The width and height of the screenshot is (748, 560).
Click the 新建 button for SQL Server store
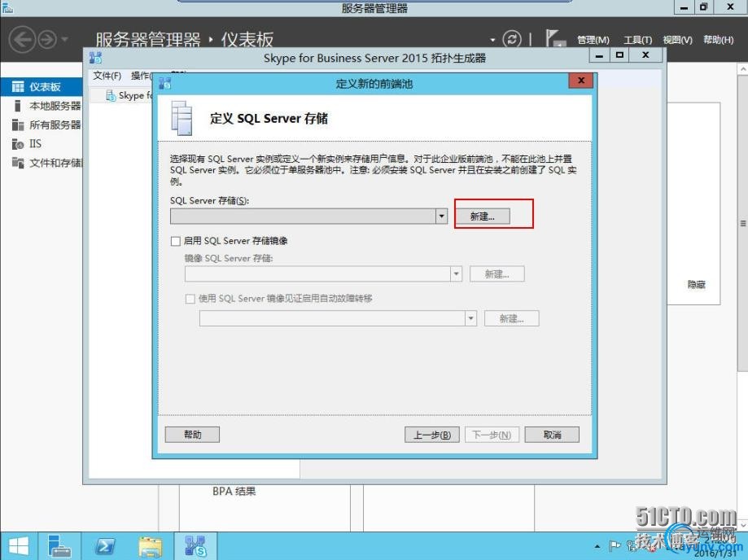pyautogui.click(x=483, y=217)
